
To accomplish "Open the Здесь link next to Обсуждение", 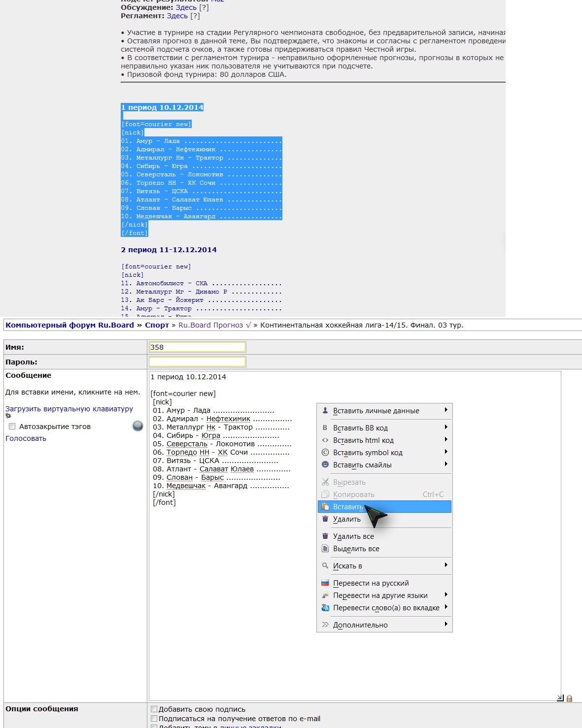I will point(186,7).
